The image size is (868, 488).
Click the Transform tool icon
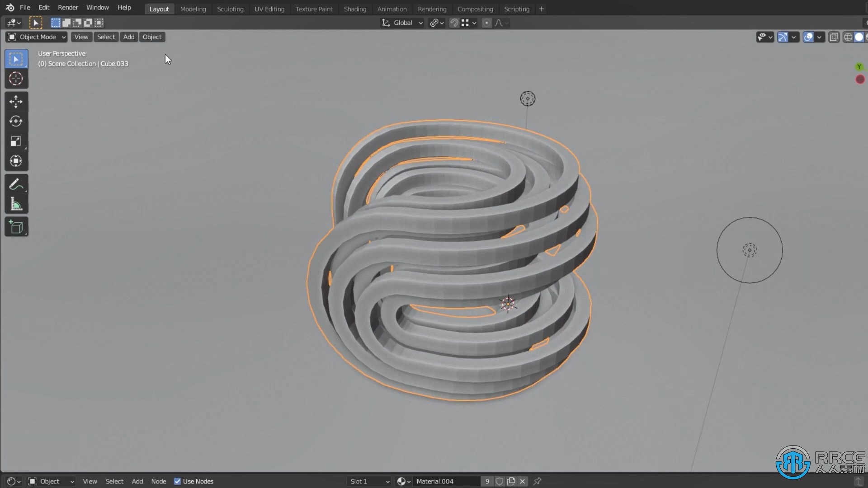pyautogui.click(x=16, y=161)
